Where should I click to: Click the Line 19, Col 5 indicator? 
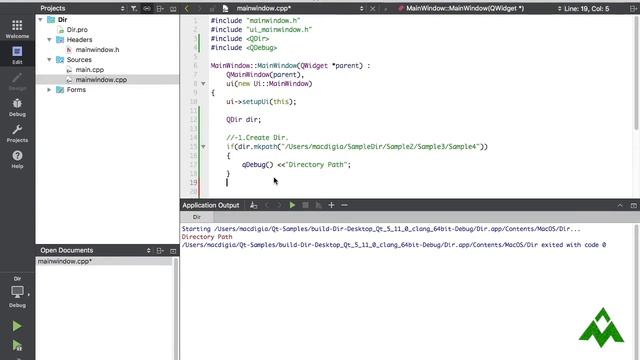coord(587,8)
